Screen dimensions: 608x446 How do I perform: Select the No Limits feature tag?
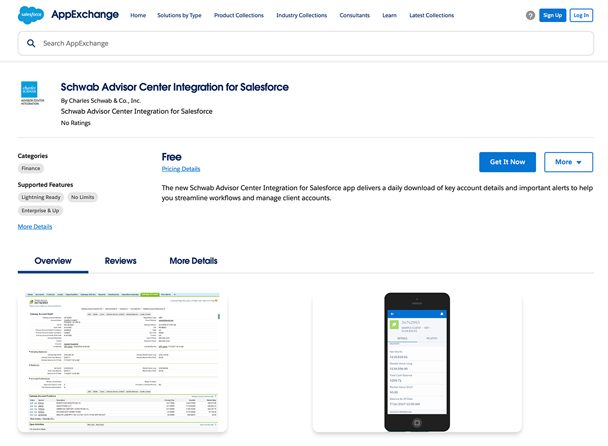(83, 197)
